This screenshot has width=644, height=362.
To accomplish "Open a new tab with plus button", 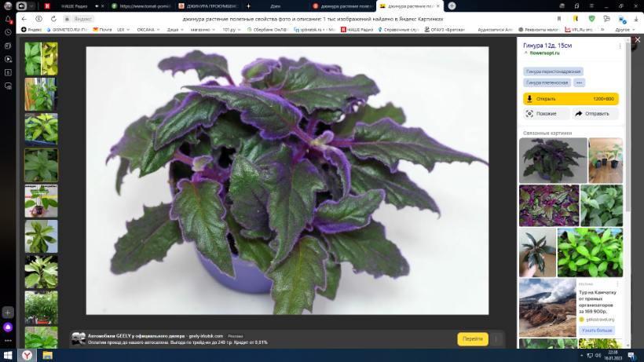I will click(x=452, y=5).
